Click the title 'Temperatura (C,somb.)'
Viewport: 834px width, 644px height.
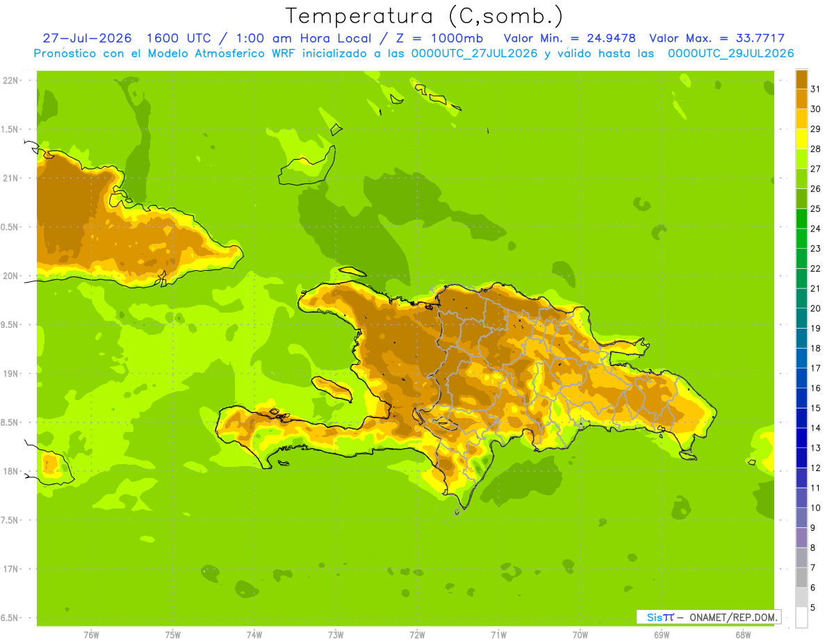tap(425, 16)
